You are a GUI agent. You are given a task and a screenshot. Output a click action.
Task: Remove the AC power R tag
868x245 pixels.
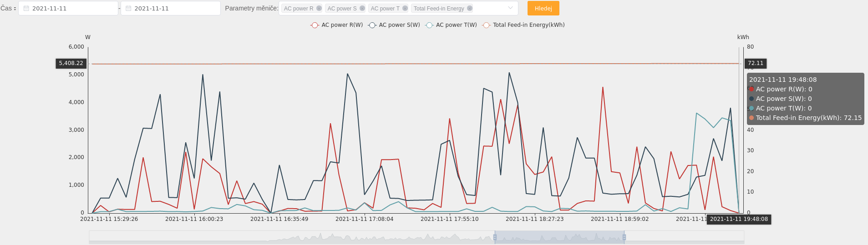pyautogui.click(x=319, y=8)
